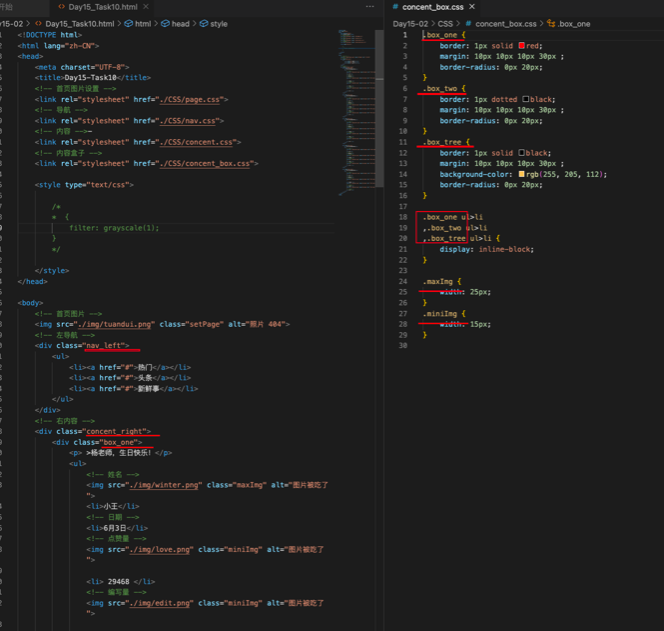Switch to the Day15_Task10.html tab
664x631 pixels.
click(102, 7)
